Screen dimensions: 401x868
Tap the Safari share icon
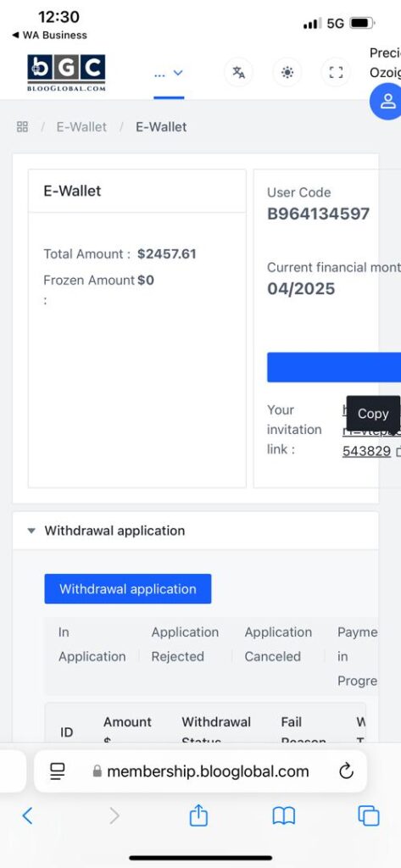coord(198,815)
